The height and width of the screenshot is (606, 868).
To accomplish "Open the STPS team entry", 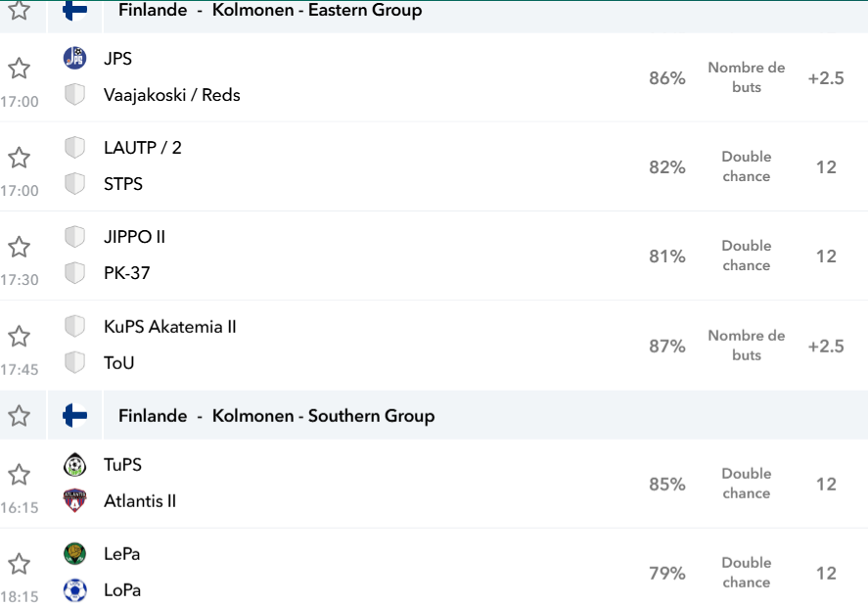I will pyautogui.click(x=123, y=184).
